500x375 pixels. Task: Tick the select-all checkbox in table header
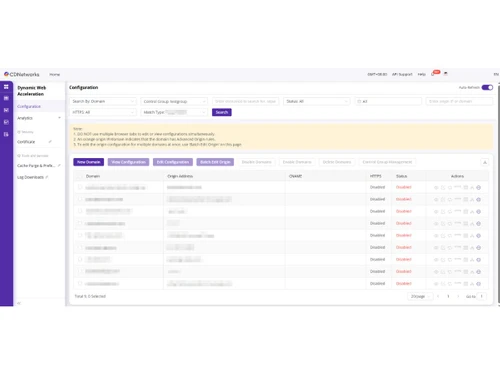80,176
